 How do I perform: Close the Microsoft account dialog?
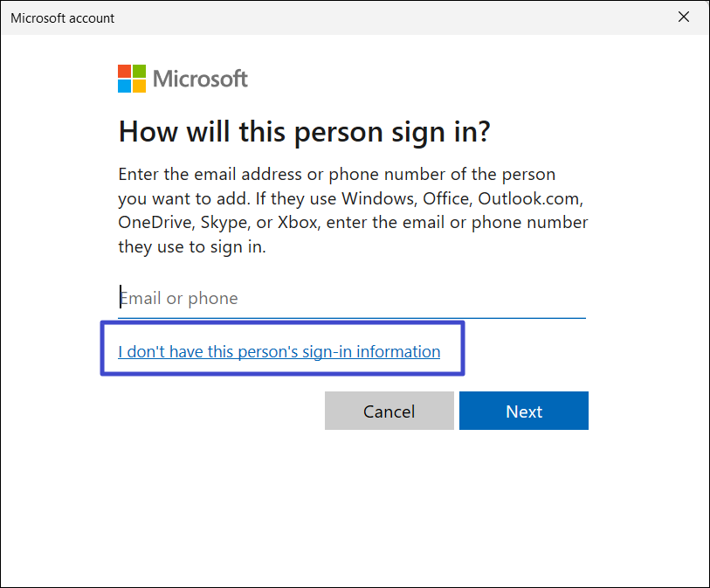[684, 17]
